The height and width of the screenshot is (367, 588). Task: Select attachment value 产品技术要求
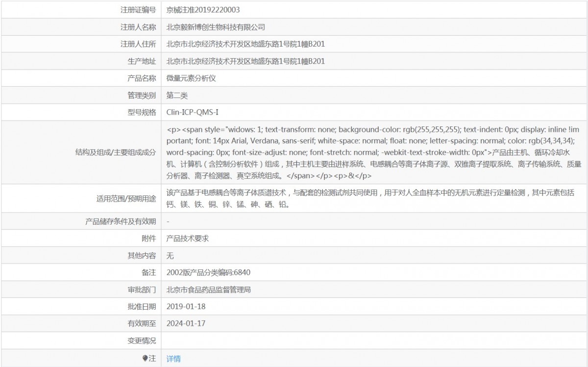pyautogui.click(x=188, y=238)
